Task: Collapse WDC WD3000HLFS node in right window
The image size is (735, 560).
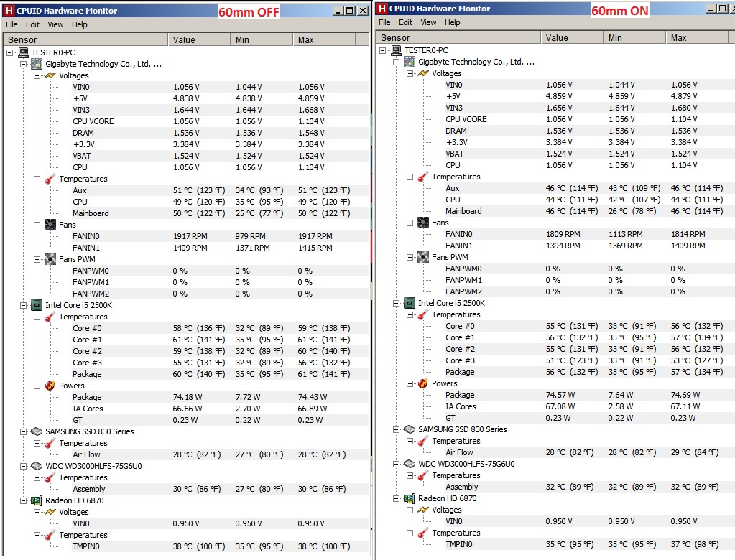Action: [396, 464]
